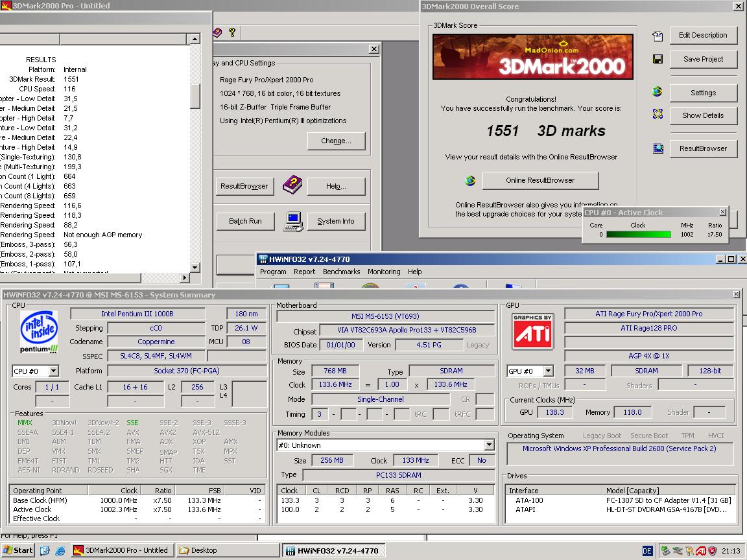Click the ATI tray icon

[701, 551]
